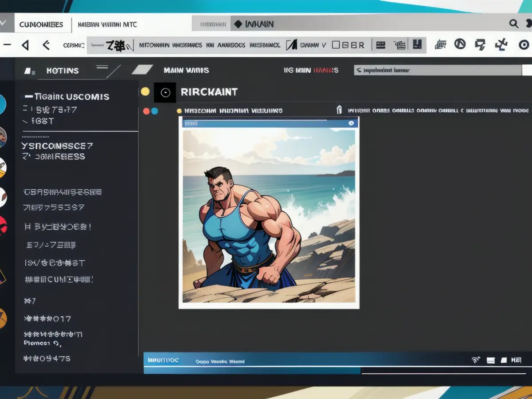
Task: Click the wifi signal icon in status bar
Action: click(476, 360)
